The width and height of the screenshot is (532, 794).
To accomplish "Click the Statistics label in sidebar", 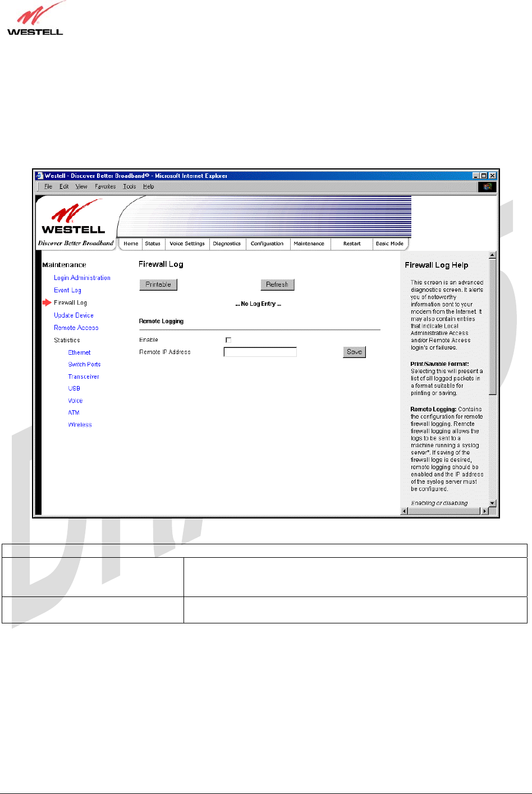I will 67,340.
